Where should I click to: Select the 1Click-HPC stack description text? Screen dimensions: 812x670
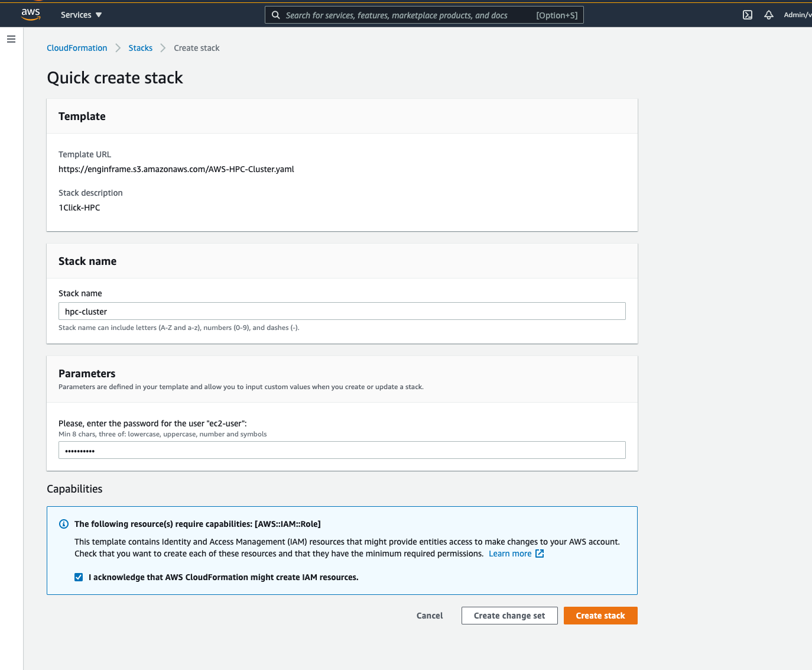(79, 208)
